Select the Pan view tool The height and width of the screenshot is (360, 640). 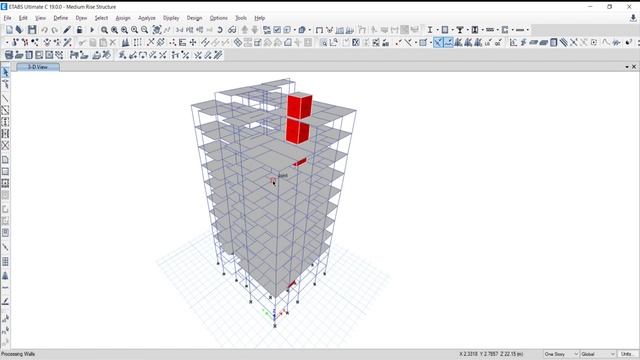point(157,30)
